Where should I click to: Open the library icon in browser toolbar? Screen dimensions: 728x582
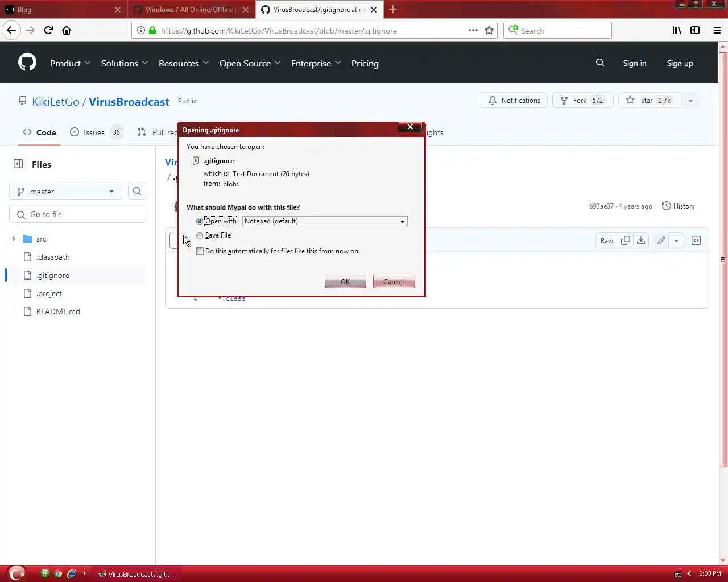[677, 30]
